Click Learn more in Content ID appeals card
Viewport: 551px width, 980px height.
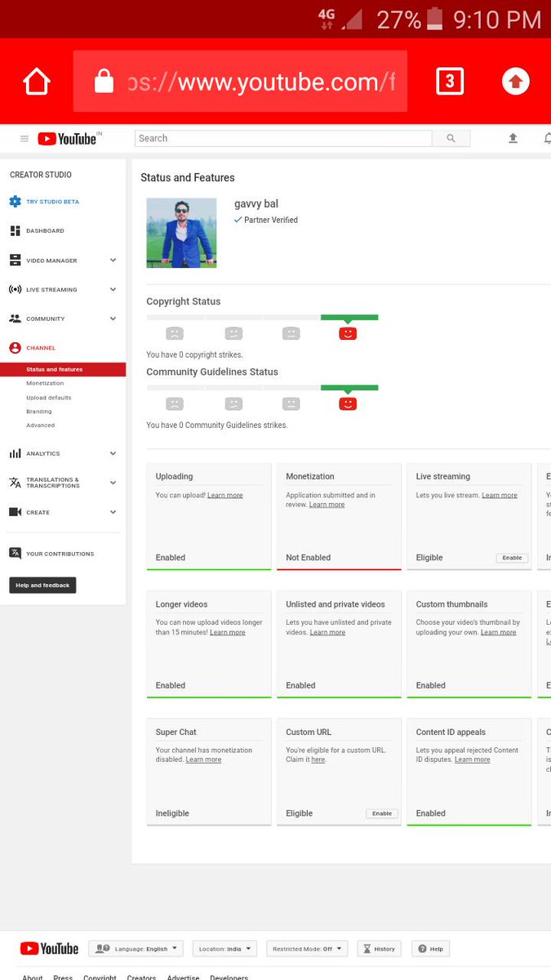[x=472, y=759]
